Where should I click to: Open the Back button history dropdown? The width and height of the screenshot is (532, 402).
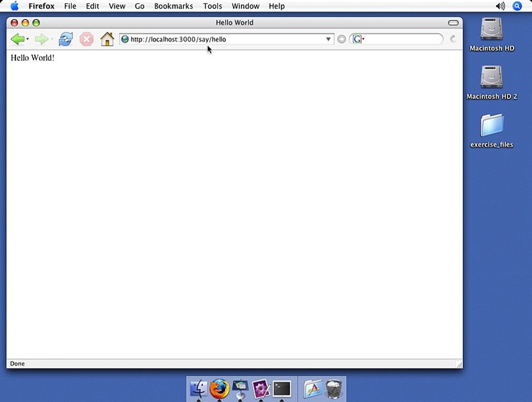[x=27, y=39]
